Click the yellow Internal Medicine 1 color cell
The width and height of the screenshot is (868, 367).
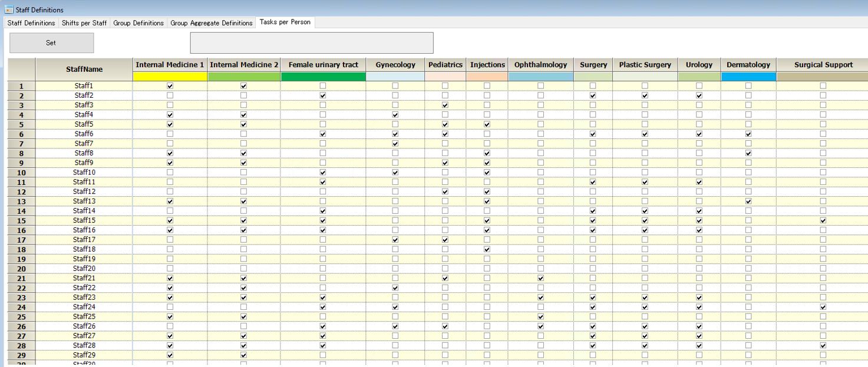tap(170, 77)
